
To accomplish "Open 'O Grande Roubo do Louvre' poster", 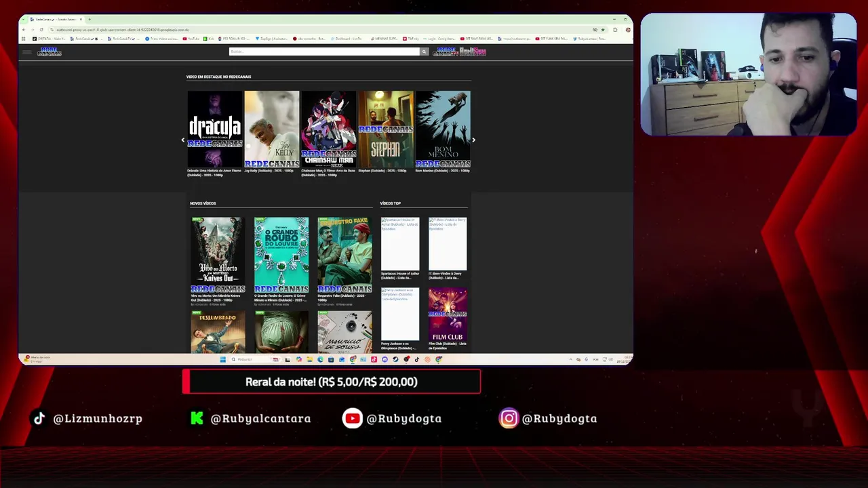I will coord(281,255).
